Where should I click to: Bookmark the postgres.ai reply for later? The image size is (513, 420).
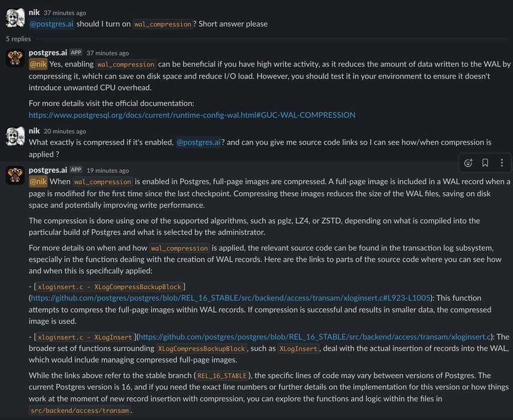pos(485,163)
